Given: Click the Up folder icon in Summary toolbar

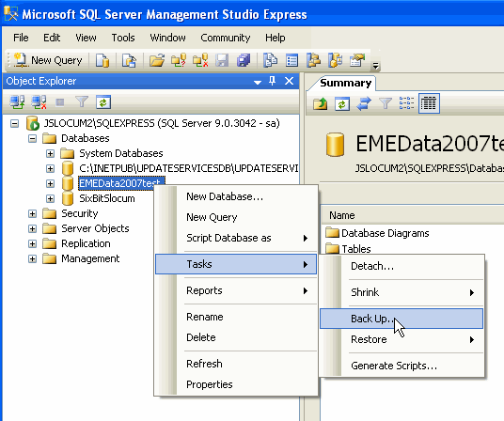Looking at the screenshot, I should 320,103.
